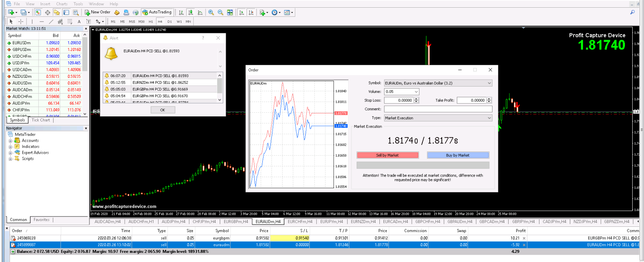Image resolution: width=644 pixels, height=262 pixels.
Task: Click the Zoom Out magnifier icon
Action: [x=221, y=12]
